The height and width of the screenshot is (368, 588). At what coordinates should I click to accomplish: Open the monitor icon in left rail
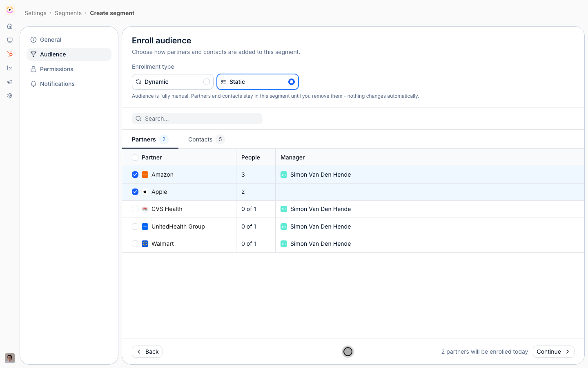click(10, 40)
